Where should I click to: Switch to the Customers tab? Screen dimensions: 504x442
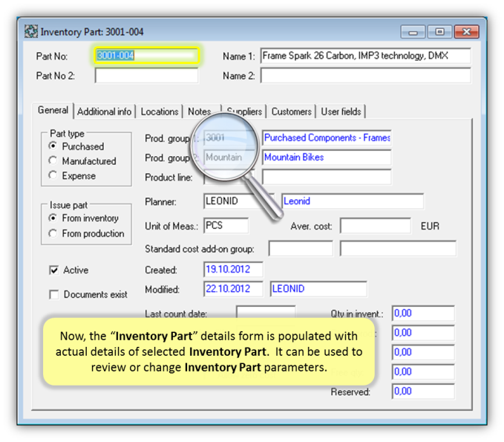pyautogui.click(x=291, y=111)
